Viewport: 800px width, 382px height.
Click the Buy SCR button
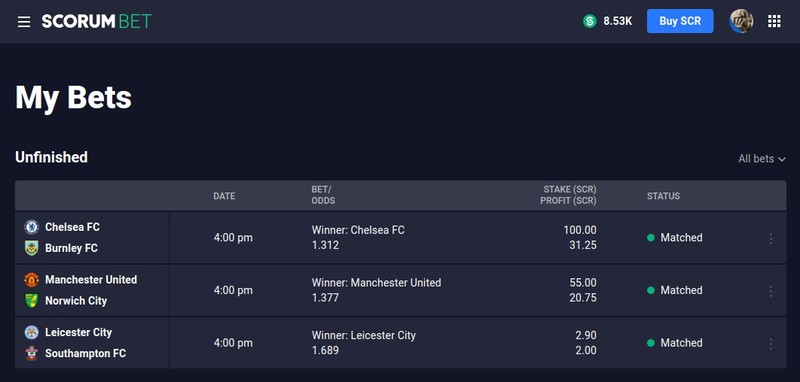click(x=680, y=21)
